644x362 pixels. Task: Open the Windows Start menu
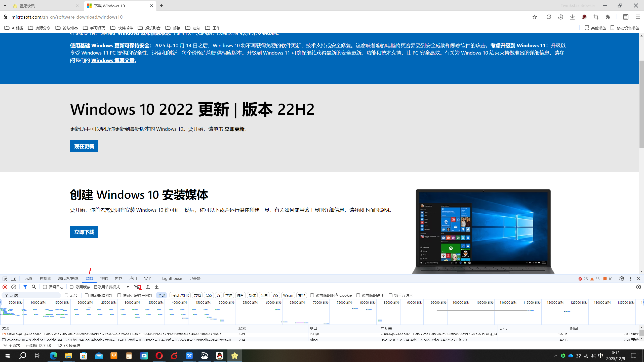click(7, 355)
